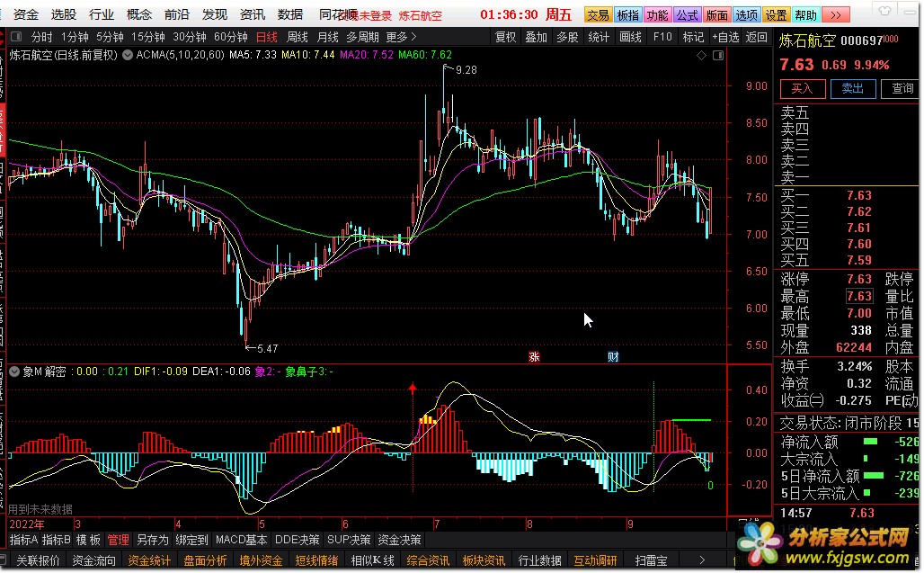
Task: Click 统计 statistics tool
Action: point(599,37)
